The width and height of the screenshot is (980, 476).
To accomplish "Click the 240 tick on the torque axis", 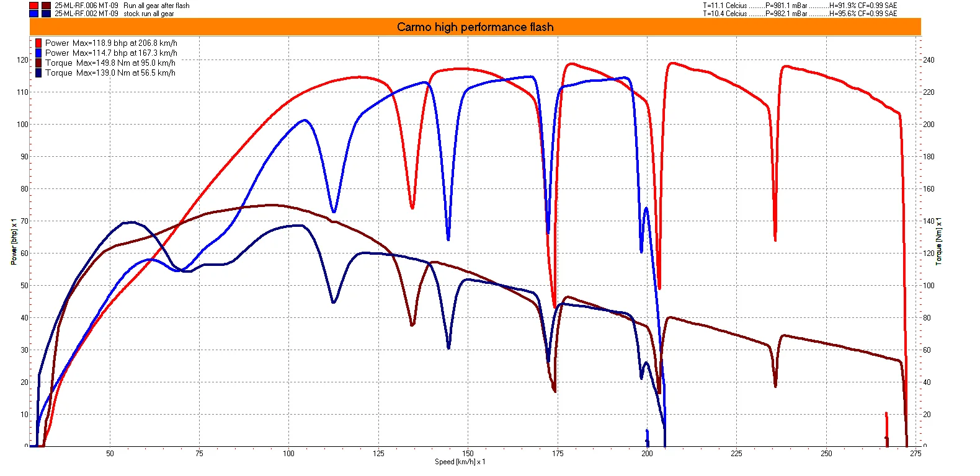I will pos(929,60).
